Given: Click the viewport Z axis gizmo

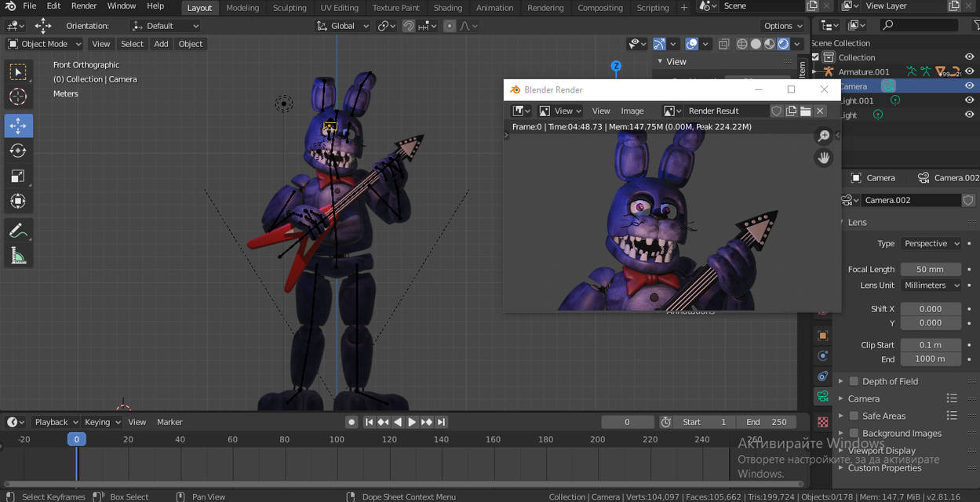Looking at the screenshot, I should (616, 67).
